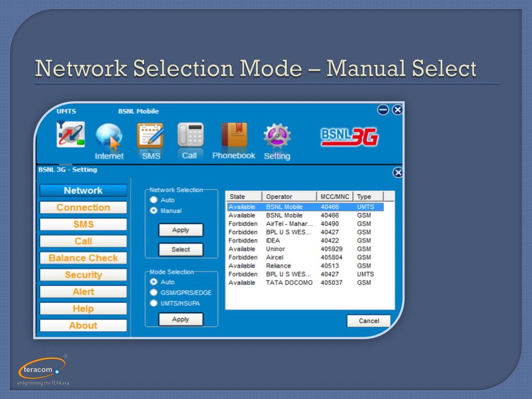Minimize the BSNL 3G window
532x399 pixels.
(x=383, y=110)
